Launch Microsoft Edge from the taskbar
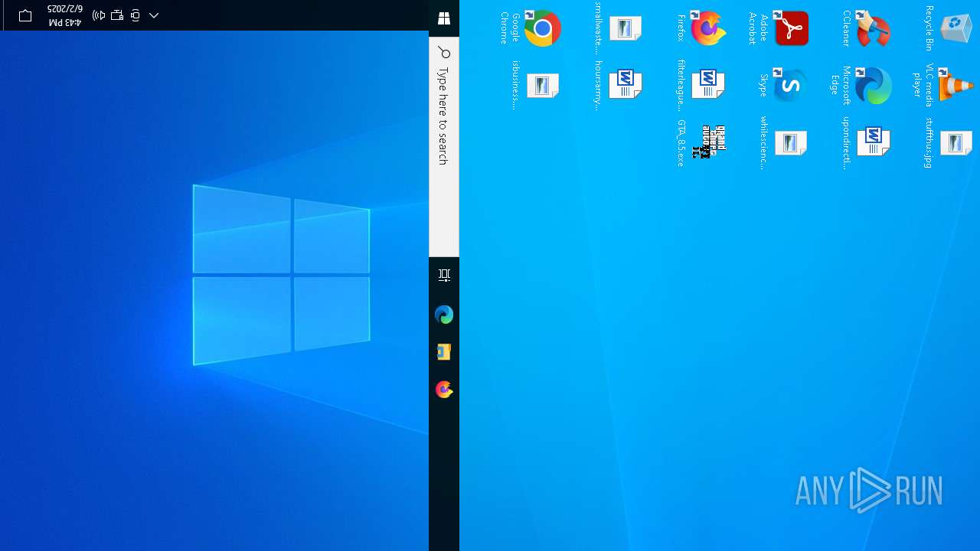This screenshot has width=980, height=551. click(444, 315)
